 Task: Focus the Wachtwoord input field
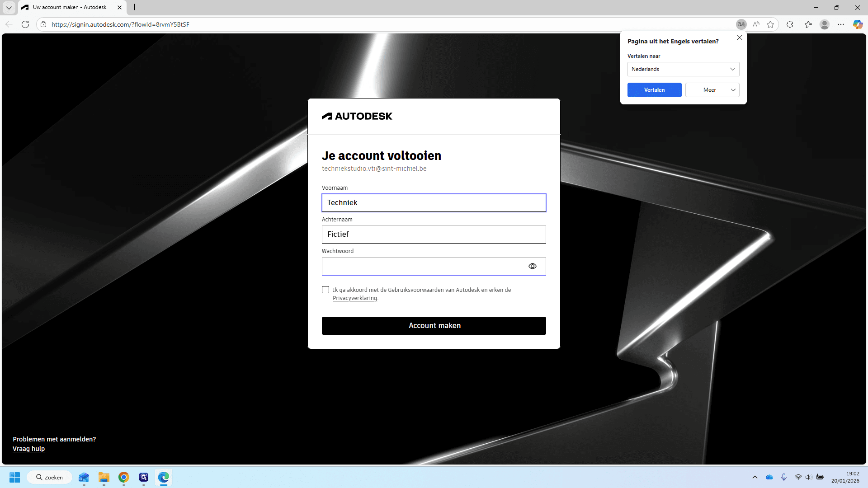(x=434, y=266)
